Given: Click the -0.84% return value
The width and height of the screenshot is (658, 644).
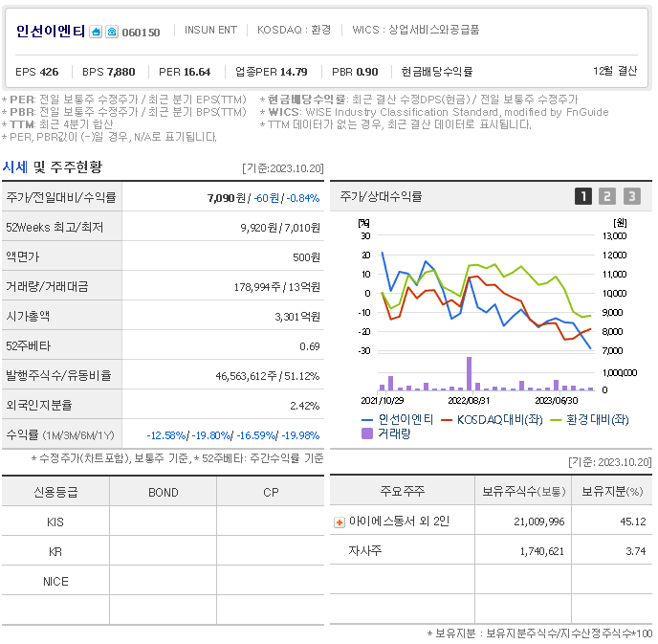Looking at the screenshot, I should [x=303, y=198].
